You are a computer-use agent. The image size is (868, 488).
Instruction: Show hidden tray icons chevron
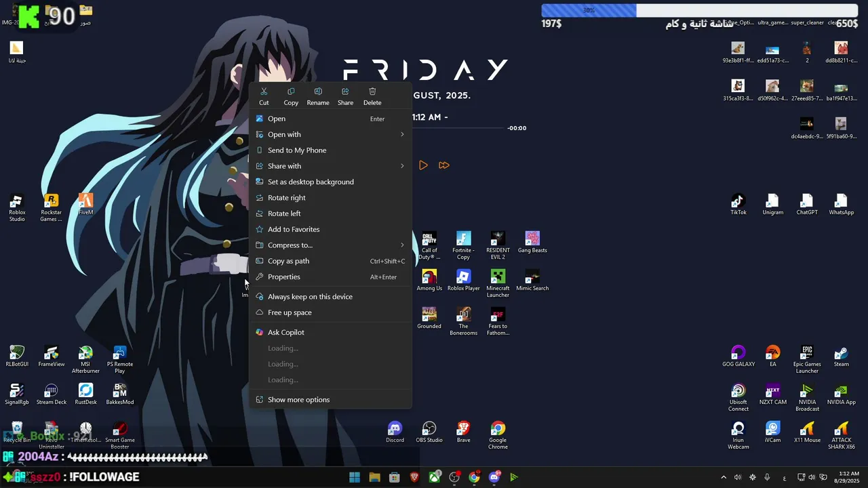724,477
